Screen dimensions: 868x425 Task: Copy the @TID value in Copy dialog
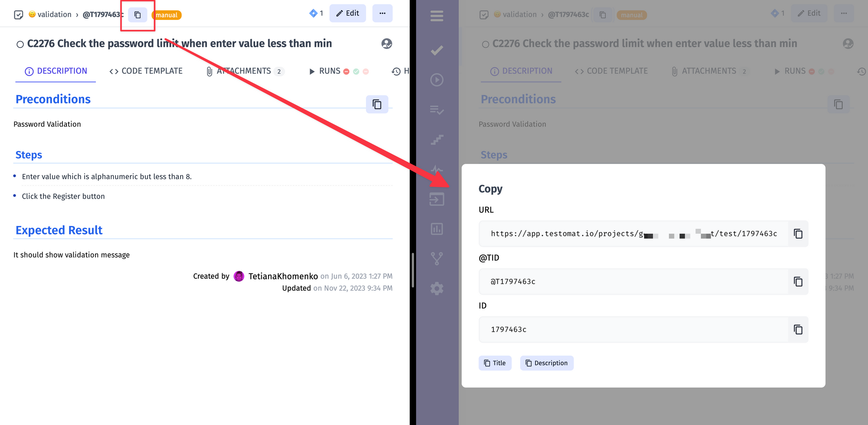(x=798, y=281)
